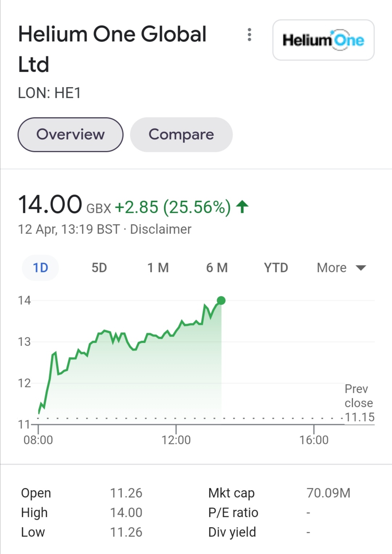
Task: Choose the YTD chart range
Action: tap(276, 268)
